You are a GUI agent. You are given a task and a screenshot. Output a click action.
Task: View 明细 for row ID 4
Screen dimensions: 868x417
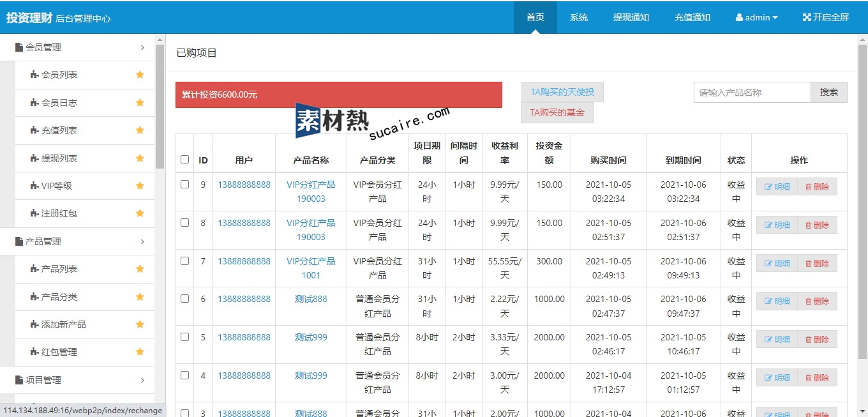click(777, 377)
